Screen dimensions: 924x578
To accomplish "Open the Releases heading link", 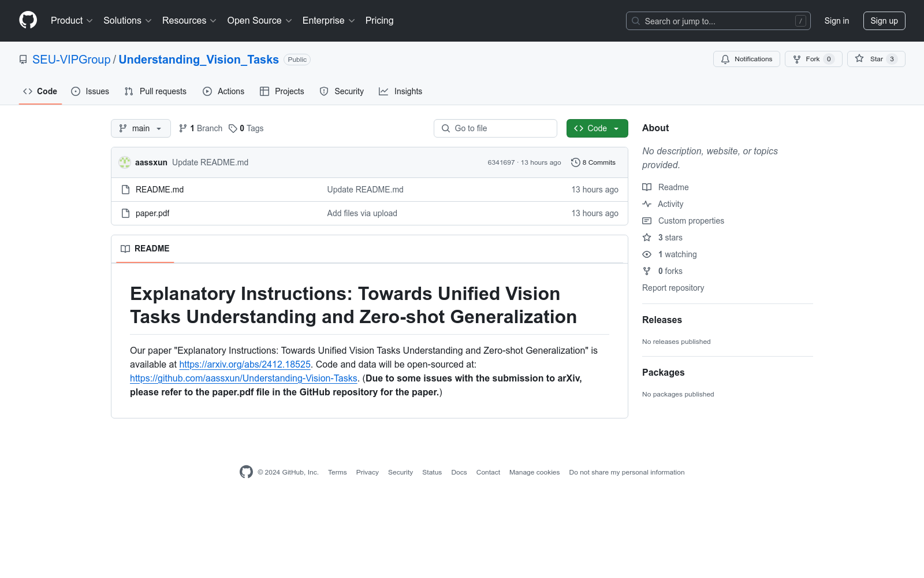I will [662, 320].
